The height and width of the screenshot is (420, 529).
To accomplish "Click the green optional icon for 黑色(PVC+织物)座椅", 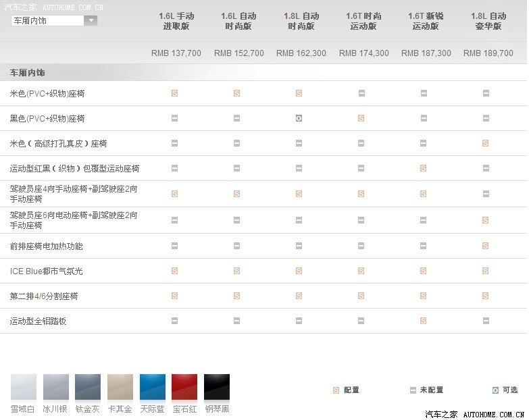I will [x=299, y=118].
